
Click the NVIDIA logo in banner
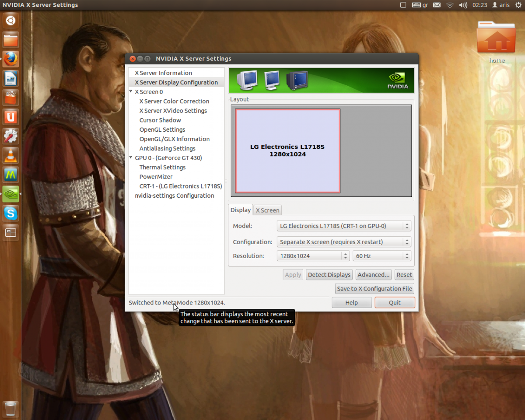pyautogui.click(x=397, y=80)
